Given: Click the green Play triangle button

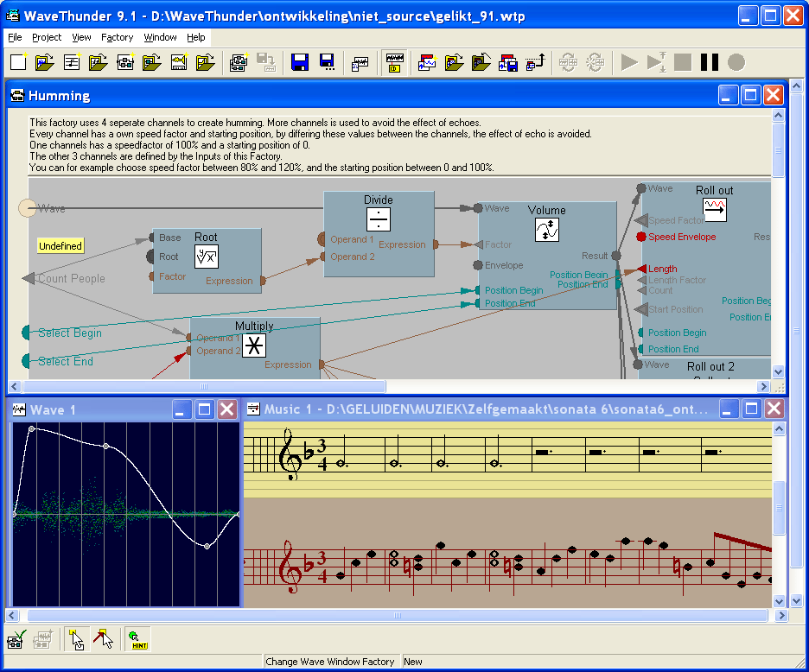Looking at the screenshot, I should (x=629, y=62).
